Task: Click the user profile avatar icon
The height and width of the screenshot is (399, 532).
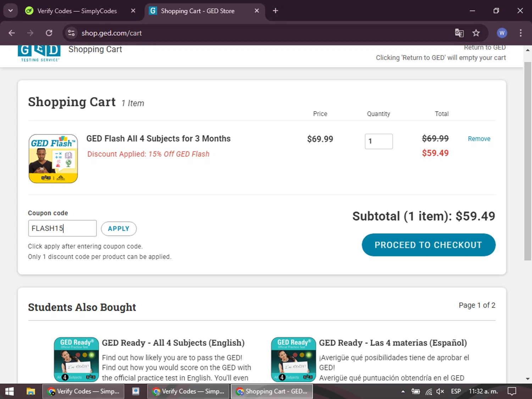Action: coord(501,33)
